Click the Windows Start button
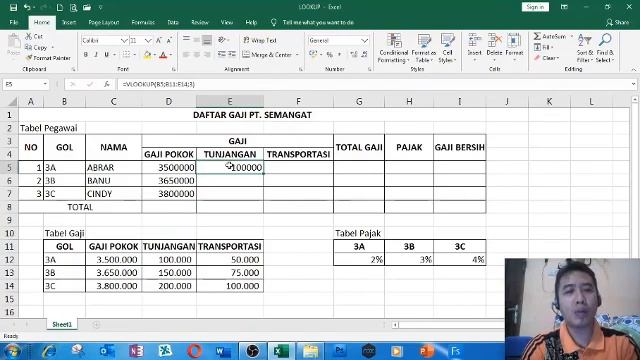Viewport: 640px width, 360px height. (12, 351)
